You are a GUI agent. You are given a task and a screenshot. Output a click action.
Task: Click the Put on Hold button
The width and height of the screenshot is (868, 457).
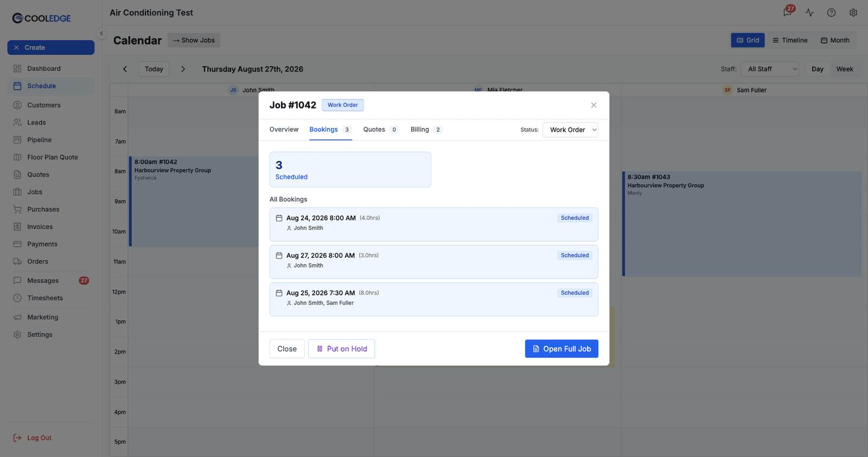pyautogui.click(x=342, y=349)
